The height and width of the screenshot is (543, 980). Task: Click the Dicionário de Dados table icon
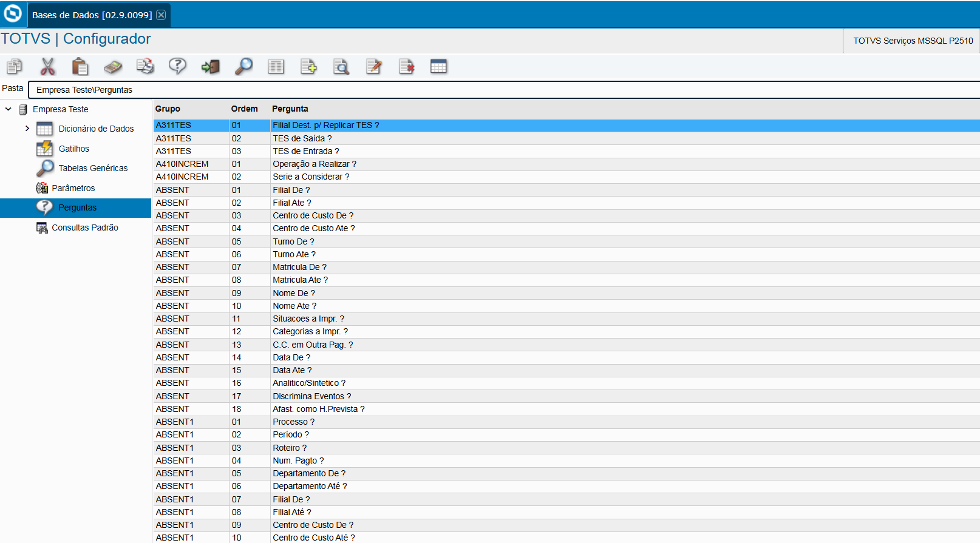(x=44, y=129)
